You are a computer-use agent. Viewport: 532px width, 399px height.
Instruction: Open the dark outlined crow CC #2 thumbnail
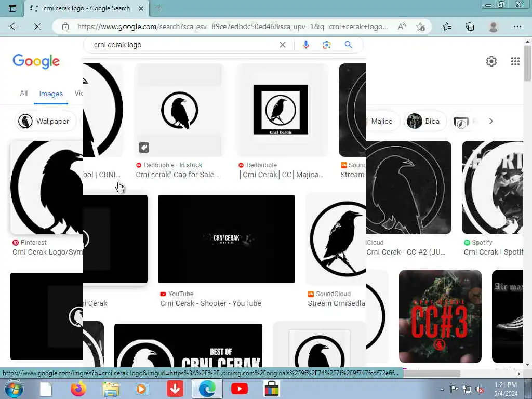point(408,188)
